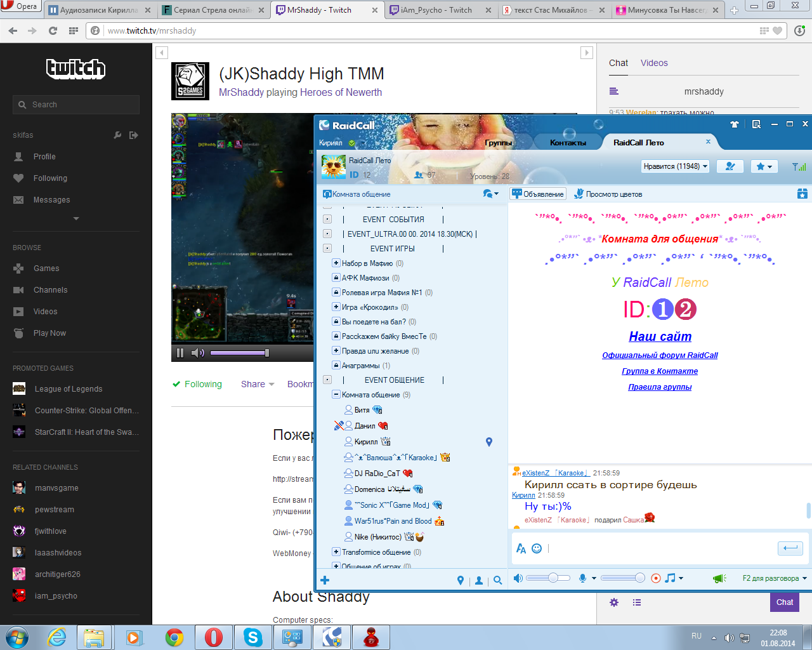Open Twitch settings wrench icon next to skifas
Image resolution: width=812 pixels, height=650 pixels.
[117, 135]
